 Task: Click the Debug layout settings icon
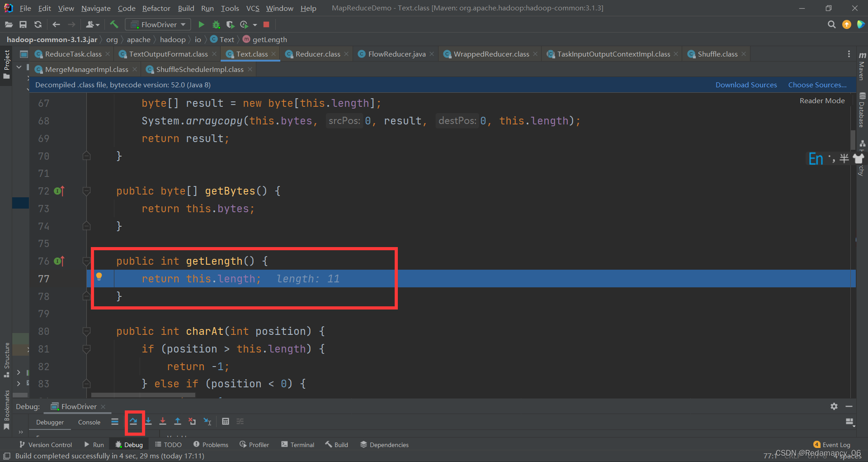(x=849, y=422)
